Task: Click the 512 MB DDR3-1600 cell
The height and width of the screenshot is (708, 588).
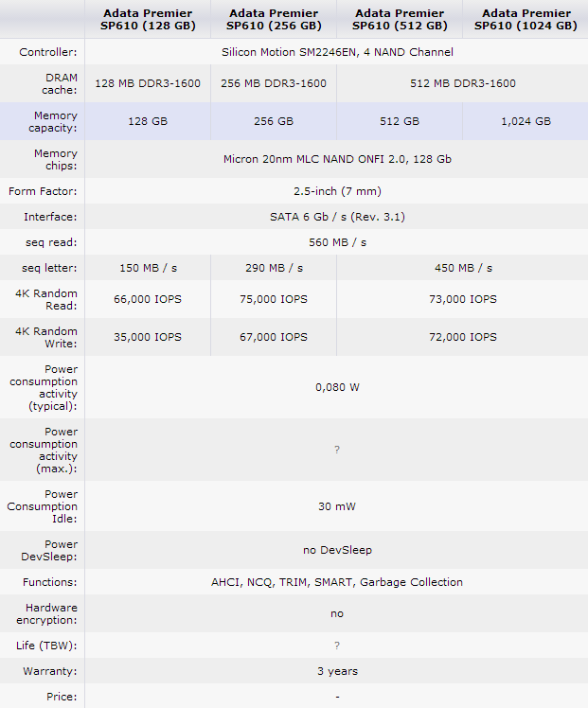Action: pos(462,83)
